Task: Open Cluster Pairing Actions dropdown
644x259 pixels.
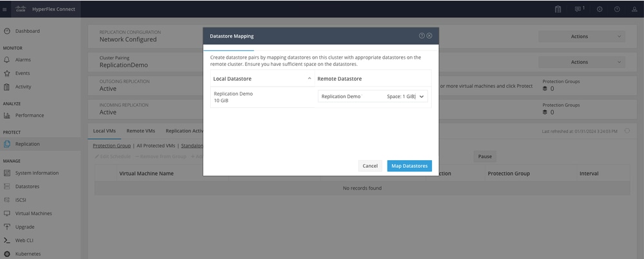Action: [x=581, y=62]
